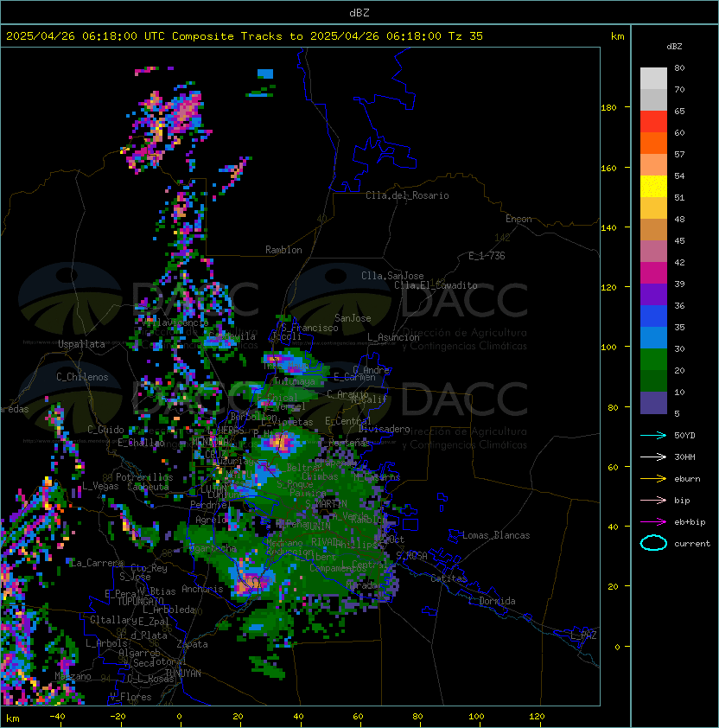Click the cyan 50YD arrow icon in legend
This screenshot has width=719, height=728.
coord(653,436)
